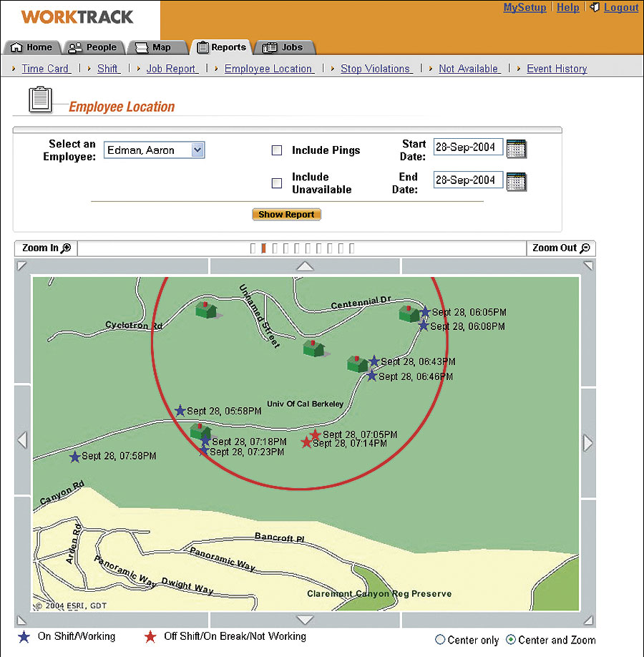The image size is (644, 657).
Task: Select blue star at Sept 28, 06:43PM
Action: tap(374, 361)
